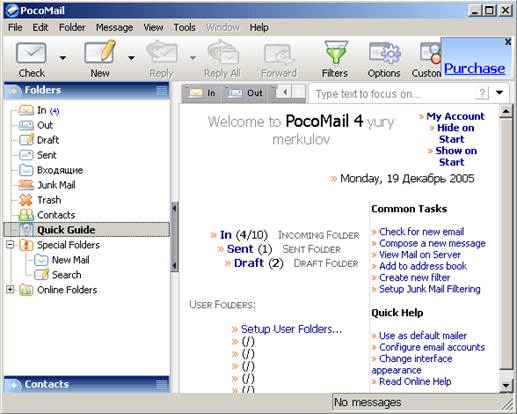Select the Trash folder icon
517x414 pixels.
(x=26, y=200)
